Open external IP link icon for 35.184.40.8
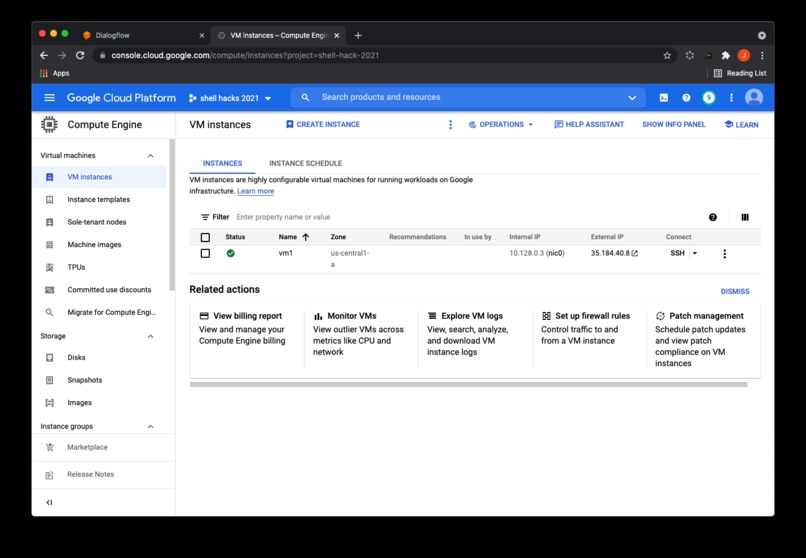Image resolution: width=806 pixels, height=558 pixels. 635,253
